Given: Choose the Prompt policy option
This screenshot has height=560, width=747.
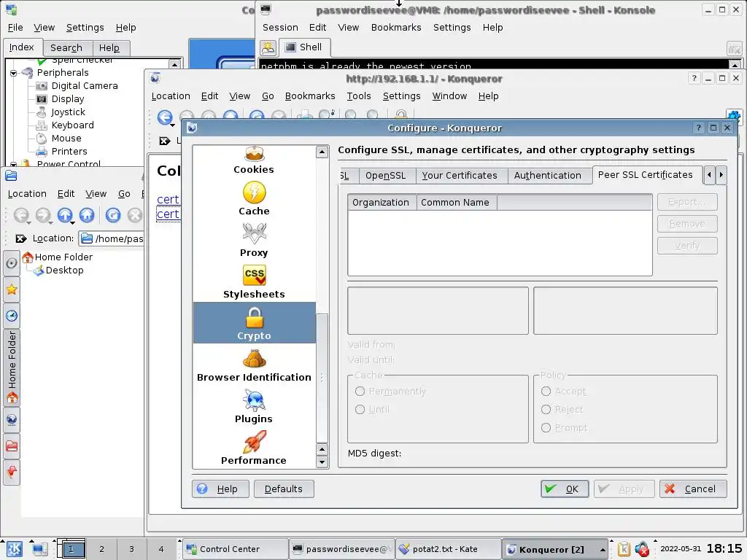Looking at the screenshot, I should [x=546, y=427].
